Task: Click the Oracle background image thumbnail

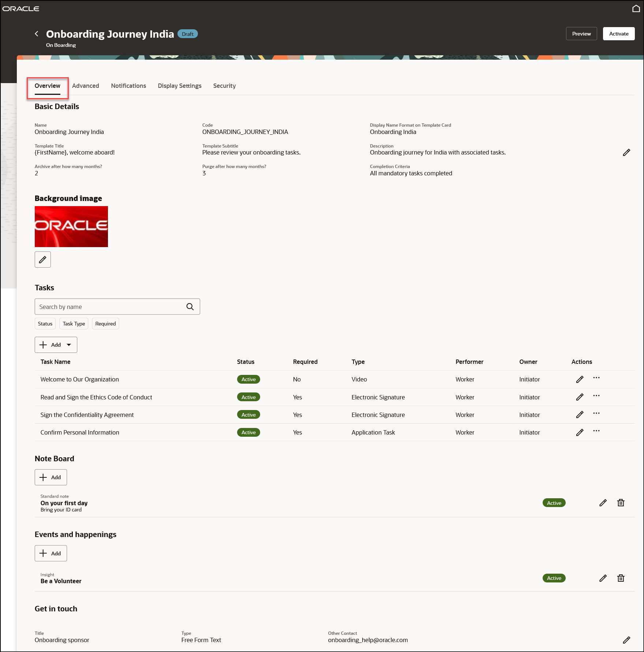Action: [x=71, y=227]
